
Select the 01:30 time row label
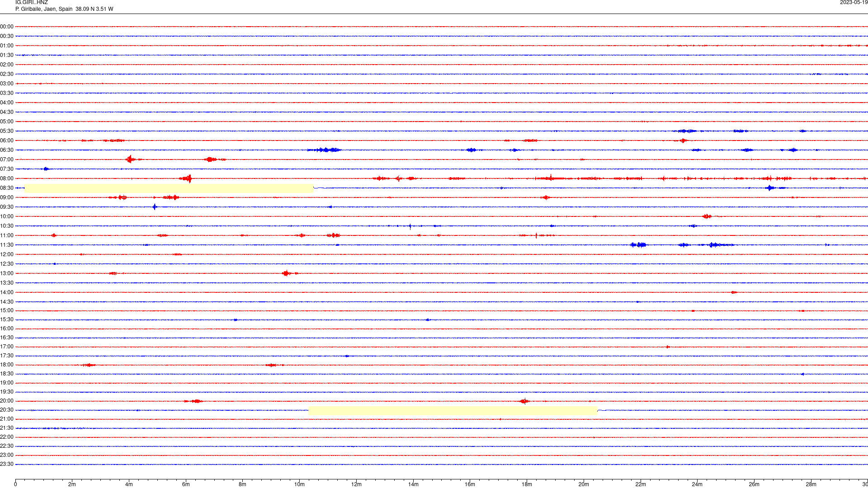pos(7,55)
